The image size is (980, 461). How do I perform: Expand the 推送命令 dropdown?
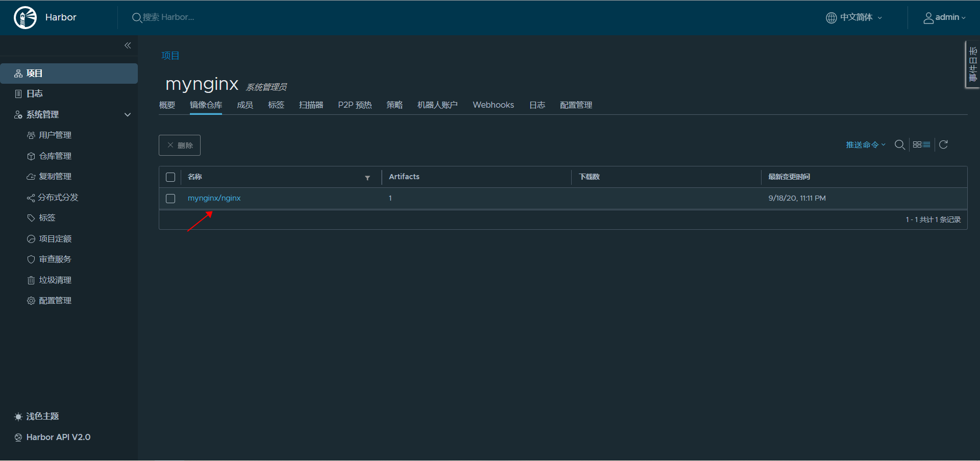pyautogui.click(x=866, y=145)
